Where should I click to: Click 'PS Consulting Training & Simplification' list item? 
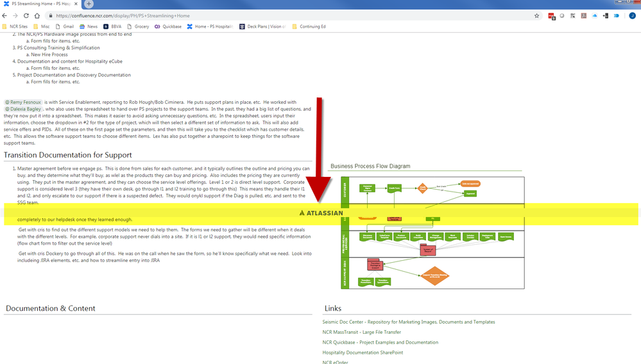tap(58, 48)
